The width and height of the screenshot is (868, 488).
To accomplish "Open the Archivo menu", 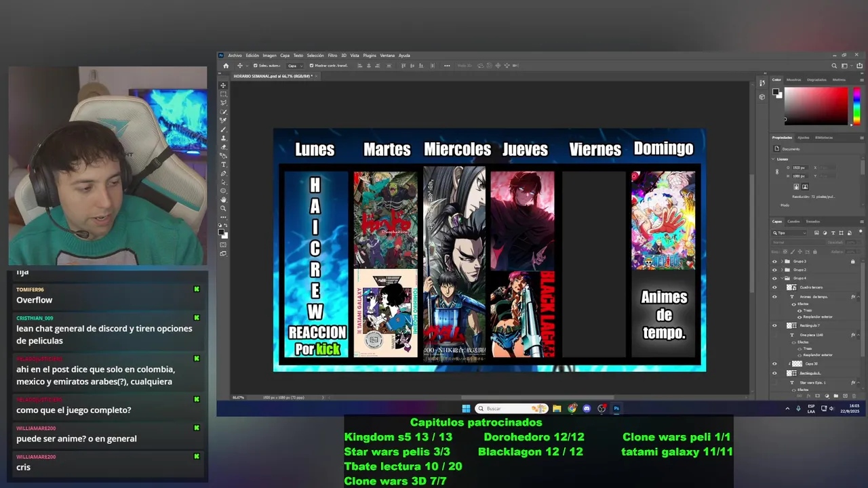I will coord(235,56).
